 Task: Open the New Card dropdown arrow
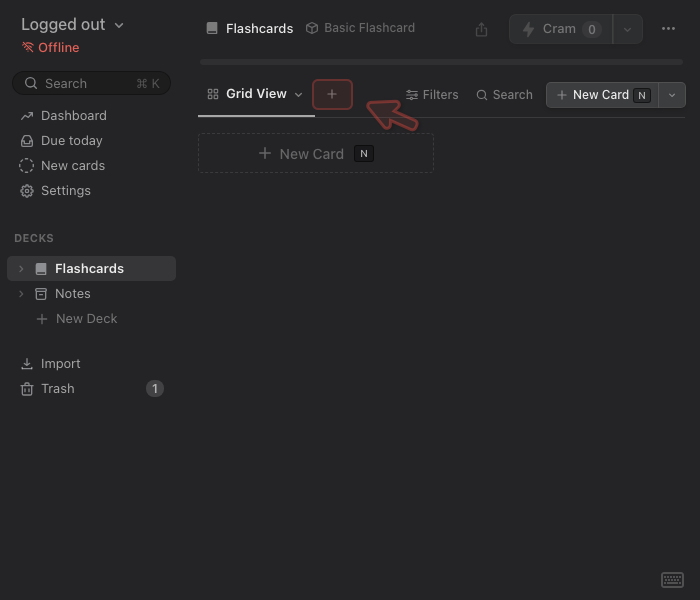coord(672,95)
